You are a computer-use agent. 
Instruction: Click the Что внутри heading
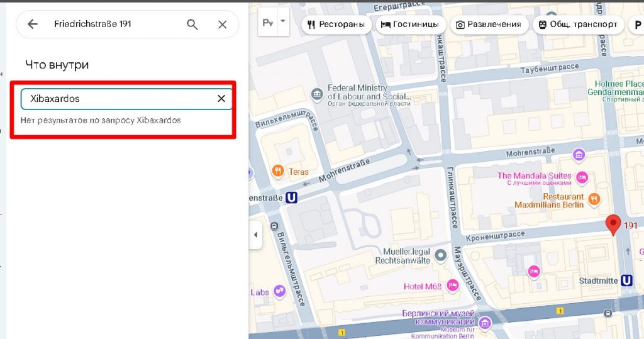coord(57,65)
